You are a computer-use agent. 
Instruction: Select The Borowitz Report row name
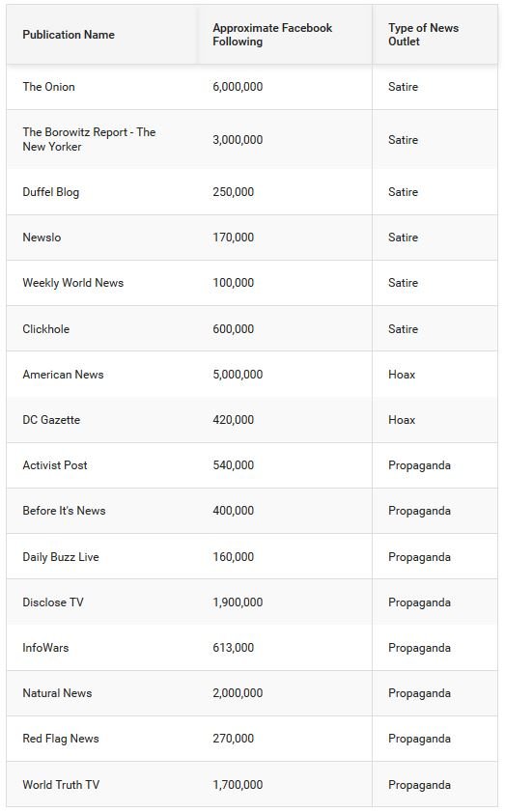tap(89, 139)
